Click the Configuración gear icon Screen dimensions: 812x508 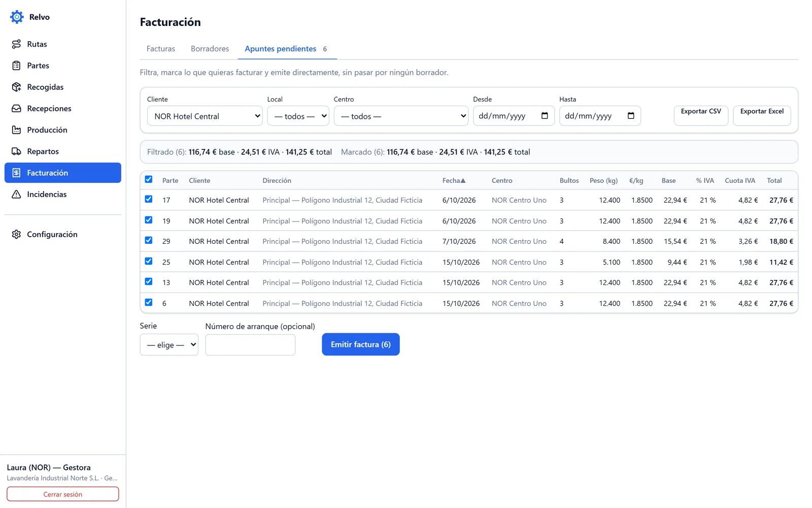[x=16, y=234]
